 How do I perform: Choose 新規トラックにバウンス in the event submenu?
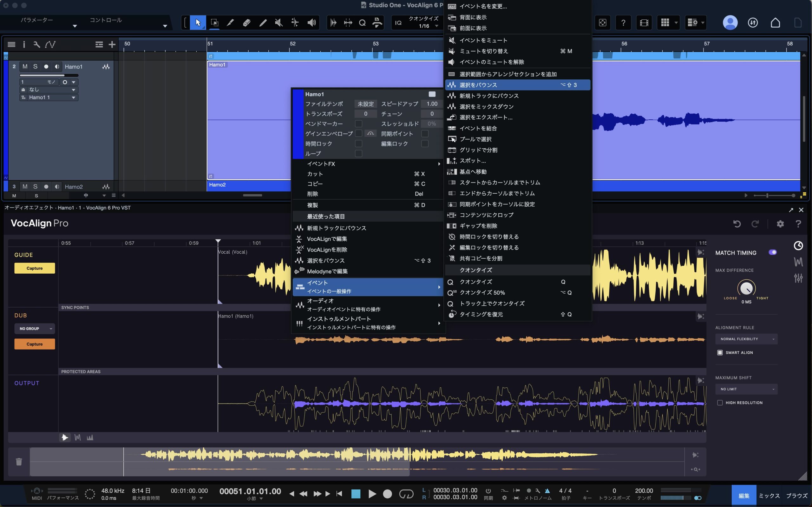[x=518, y=96]
